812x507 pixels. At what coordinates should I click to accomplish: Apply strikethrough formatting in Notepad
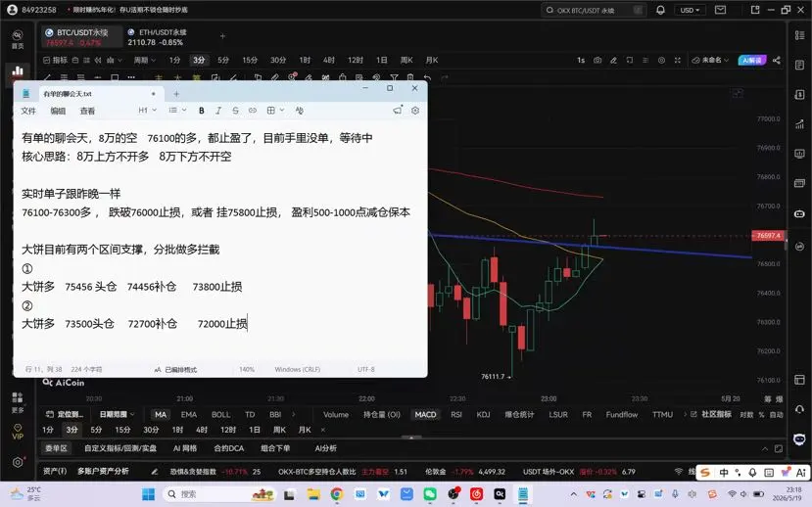(x=235, y=111)
